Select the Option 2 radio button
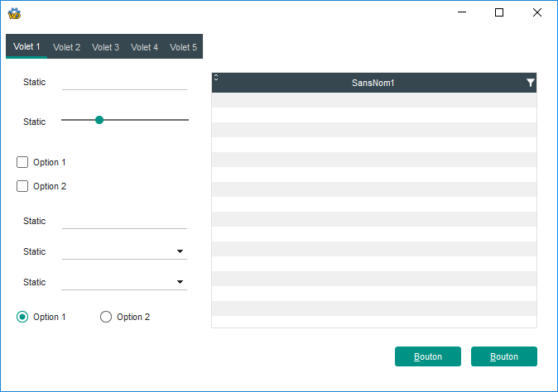 106,317
